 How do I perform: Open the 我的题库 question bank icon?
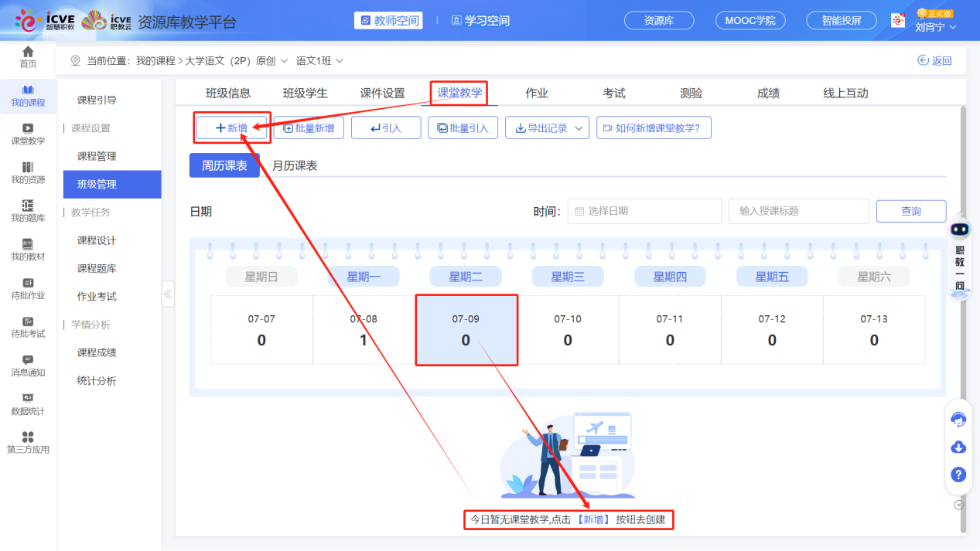point(28,212)
